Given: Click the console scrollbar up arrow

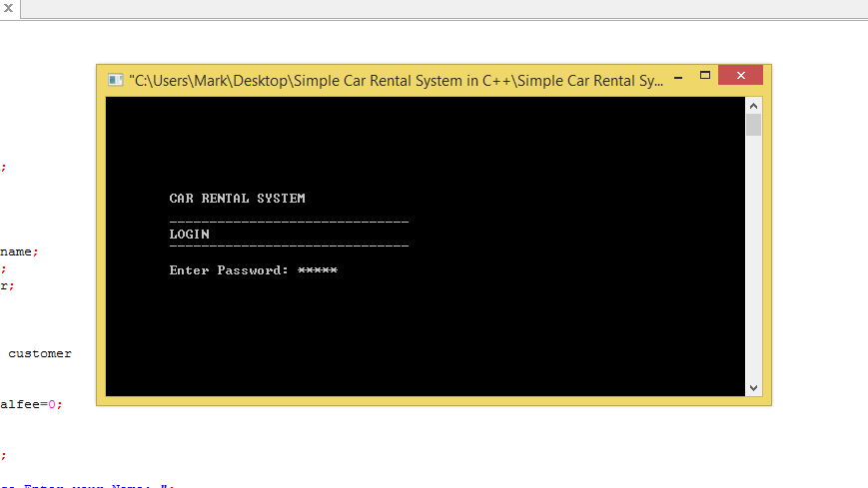Looking at the screenshot, I should (753, 105).
